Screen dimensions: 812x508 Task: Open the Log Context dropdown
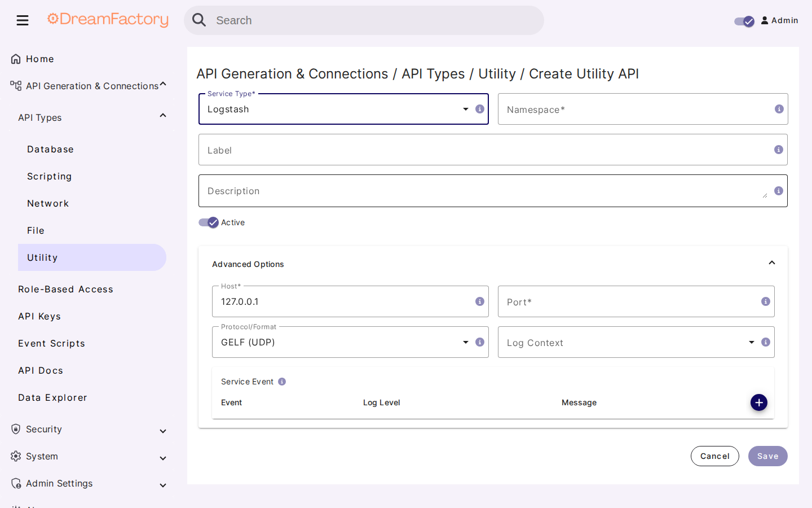coord(752,342)
